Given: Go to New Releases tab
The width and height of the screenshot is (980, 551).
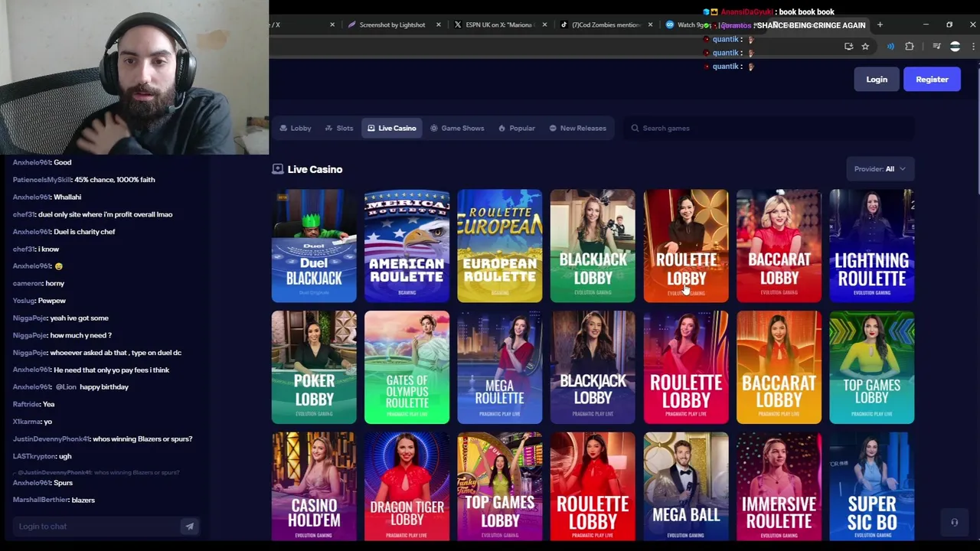Looking at the screenshot, I should [578, 128].
